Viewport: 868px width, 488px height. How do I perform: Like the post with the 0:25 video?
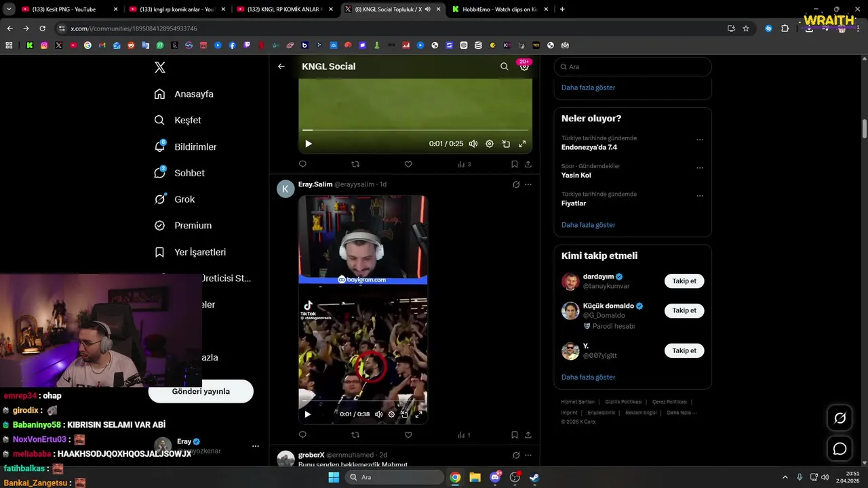[x=408, y=164]
